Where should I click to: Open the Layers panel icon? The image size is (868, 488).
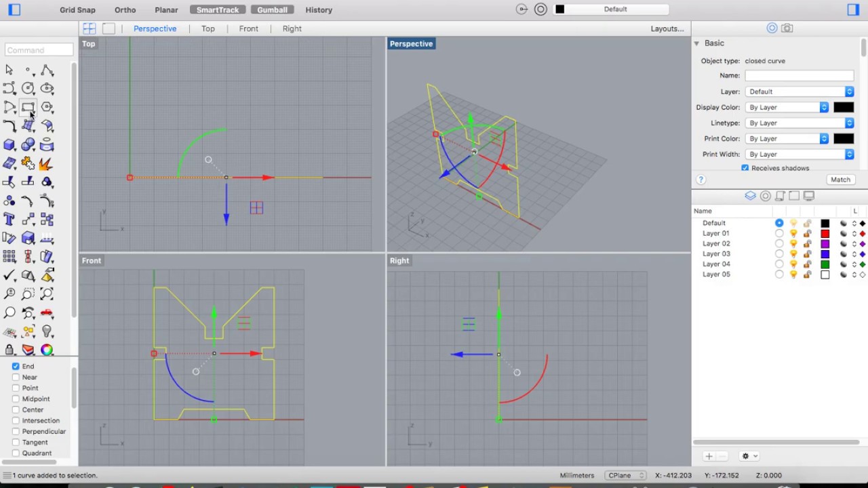coord(750,196)
